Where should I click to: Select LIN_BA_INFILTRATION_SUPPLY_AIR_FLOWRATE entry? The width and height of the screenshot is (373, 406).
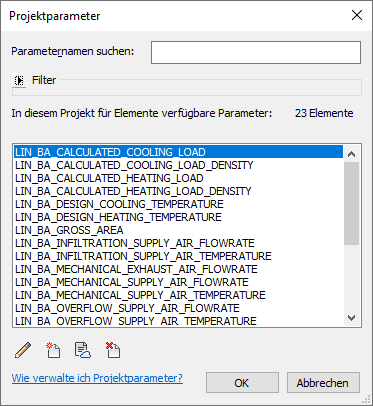(178, 243)
